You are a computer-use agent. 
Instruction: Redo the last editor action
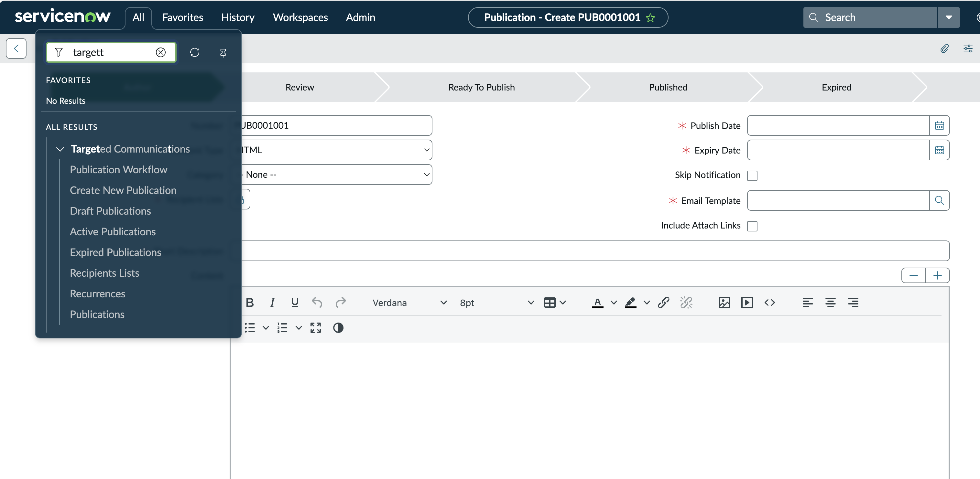[341, 303]
